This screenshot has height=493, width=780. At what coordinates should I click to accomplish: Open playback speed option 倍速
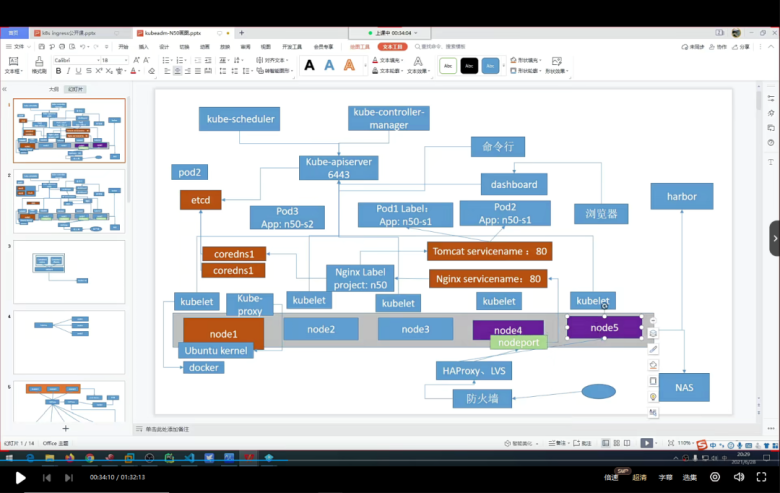pyautogui.click(x=610, y=478)
